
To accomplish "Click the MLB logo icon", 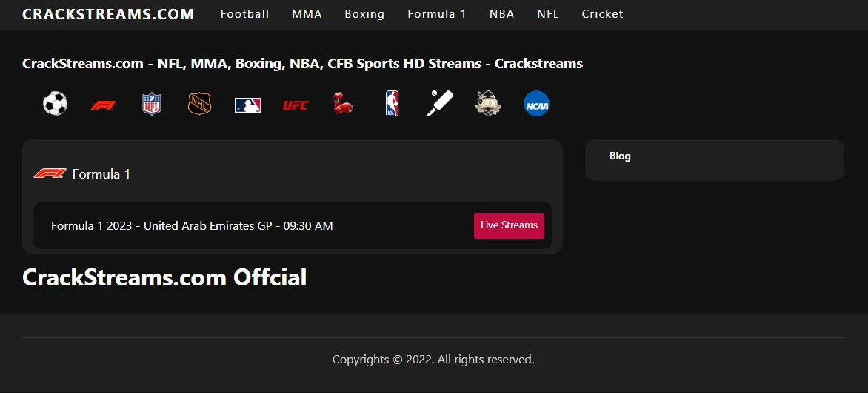I will (247, 105).
